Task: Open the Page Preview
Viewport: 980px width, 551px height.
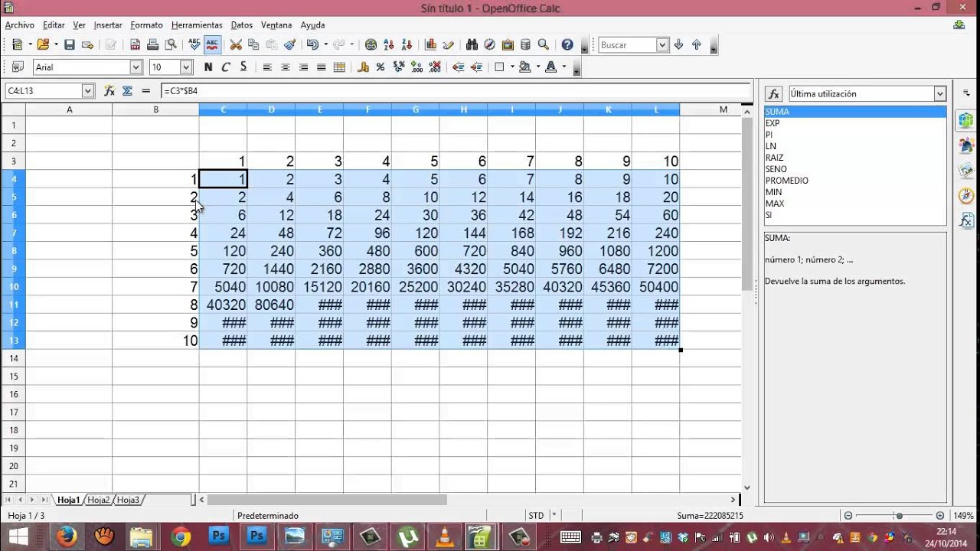Action: 170,45
